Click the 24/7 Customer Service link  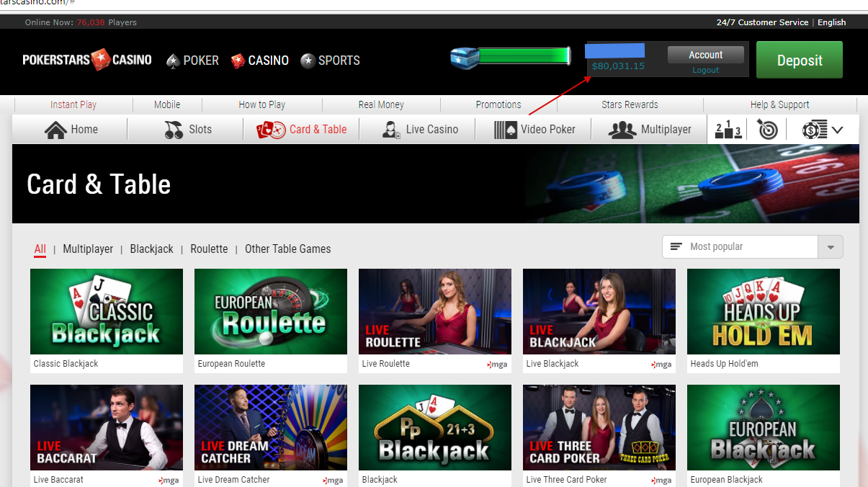click(x=762, y=22)
